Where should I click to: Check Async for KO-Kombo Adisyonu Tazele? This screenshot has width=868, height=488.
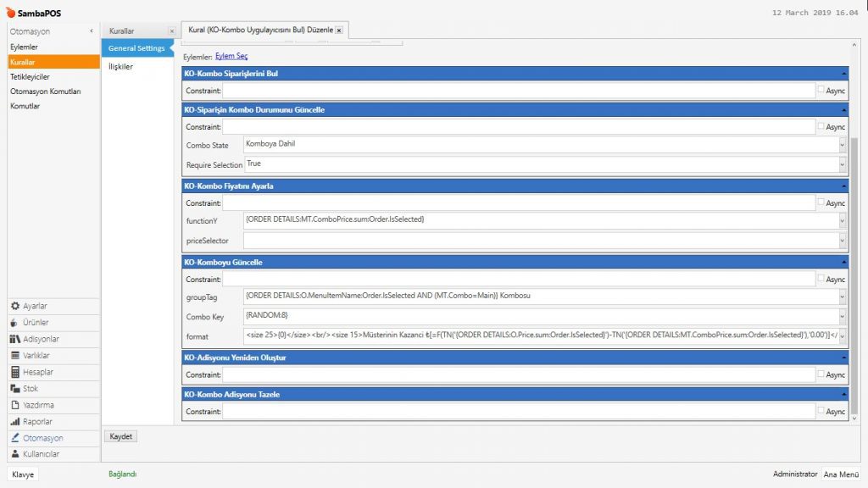(821, 411)
